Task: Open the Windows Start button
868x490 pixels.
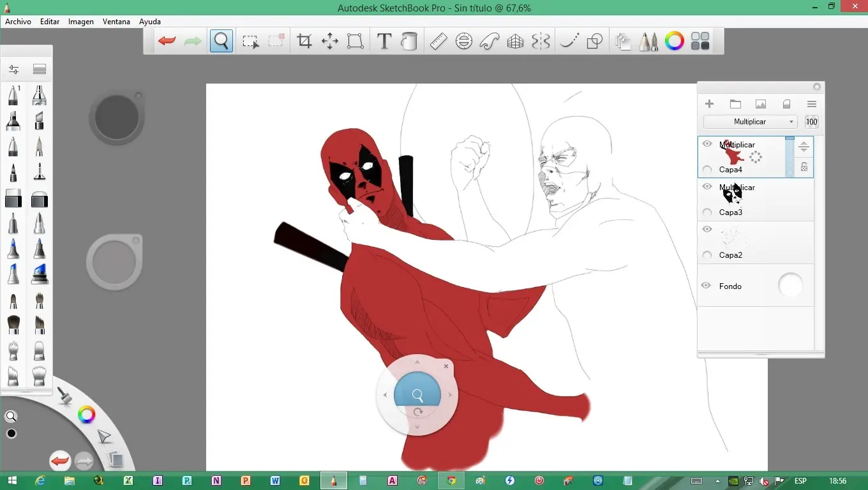Action: [12, 480]
